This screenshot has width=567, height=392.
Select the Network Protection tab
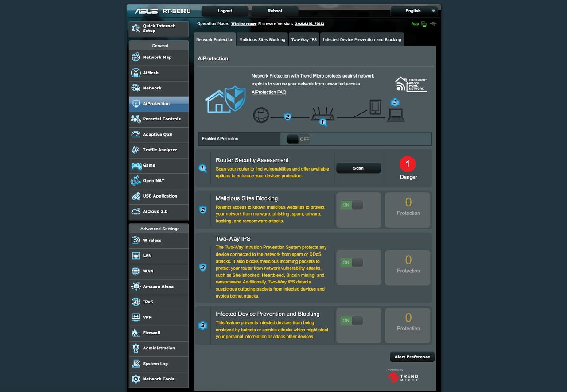click(214, 39)
